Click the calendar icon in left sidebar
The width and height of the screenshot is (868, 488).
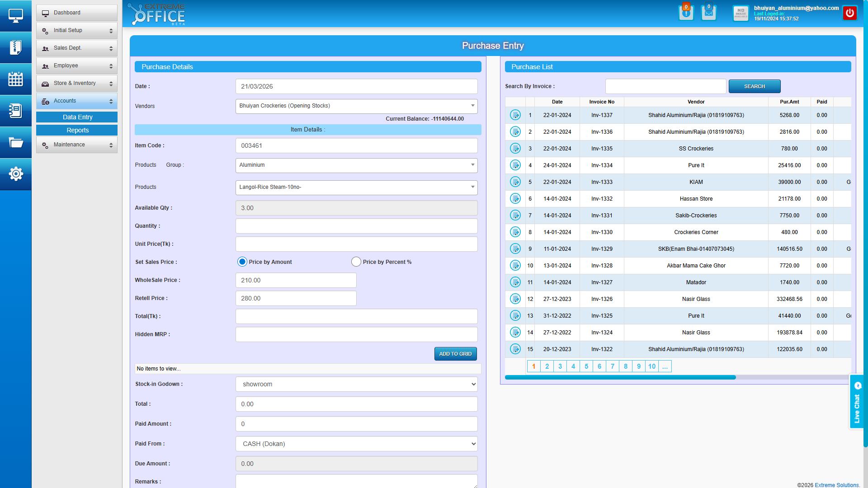[16, 79]
